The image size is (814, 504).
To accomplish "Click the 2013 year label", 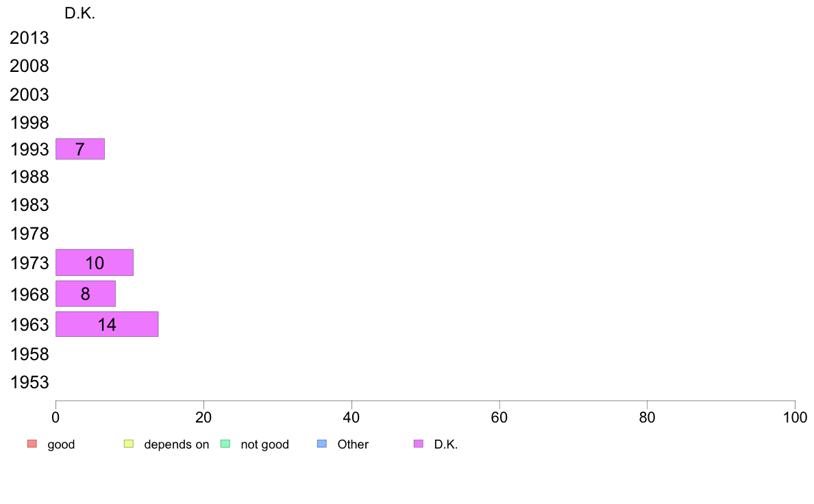I will coord(29,38).
